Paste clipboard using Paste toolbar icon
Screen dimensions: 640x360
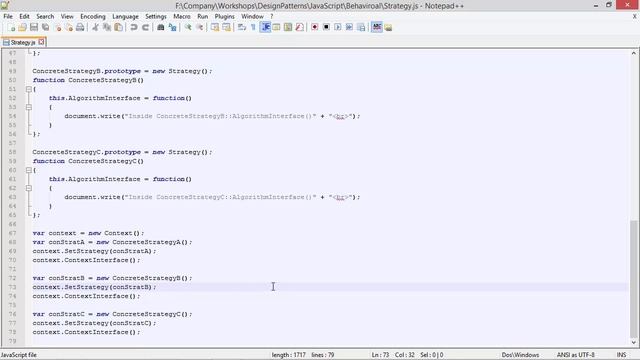click(118, 27)
